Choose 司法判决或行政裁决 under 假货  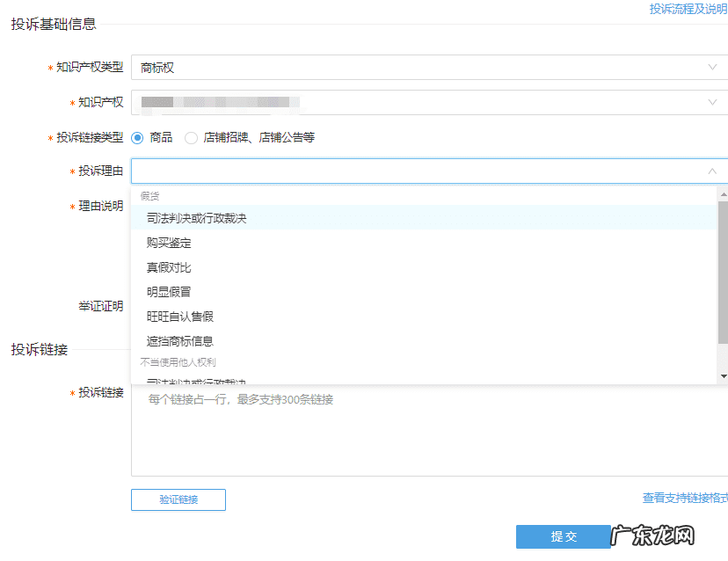tap(197, 218)
